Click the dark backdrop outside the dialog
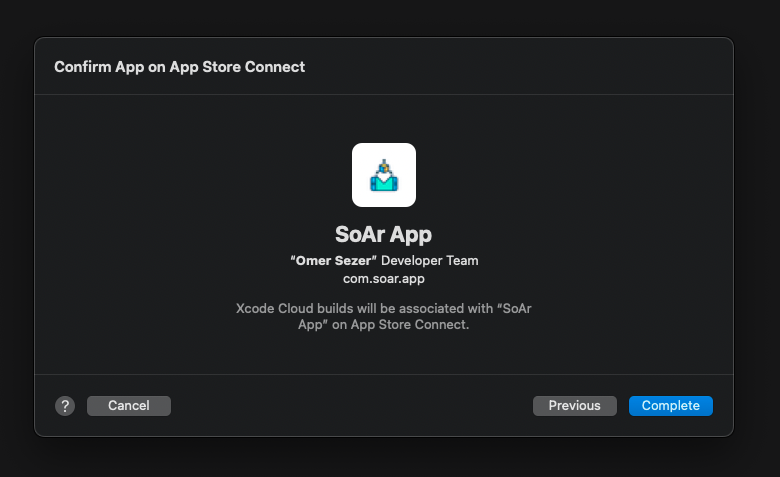The width and height of the screenshot is (780, 477). pos(388,458)
